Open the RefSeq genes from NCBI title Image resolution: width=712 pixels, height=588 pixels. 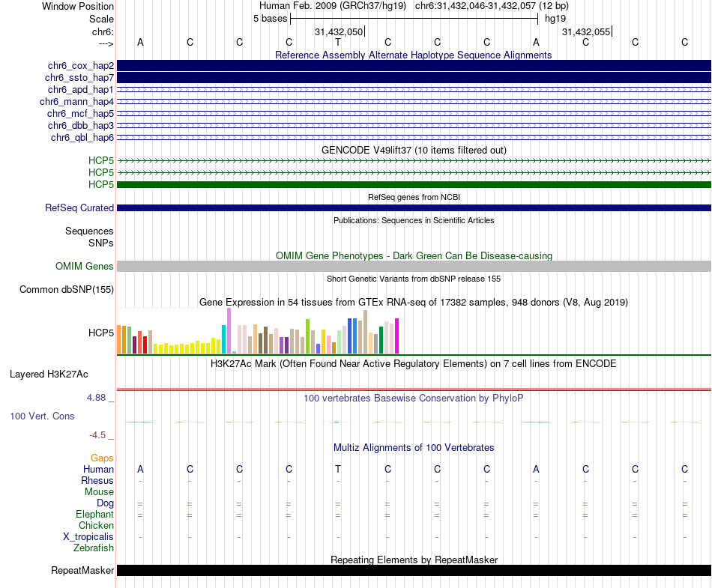(x=414, y=197)
